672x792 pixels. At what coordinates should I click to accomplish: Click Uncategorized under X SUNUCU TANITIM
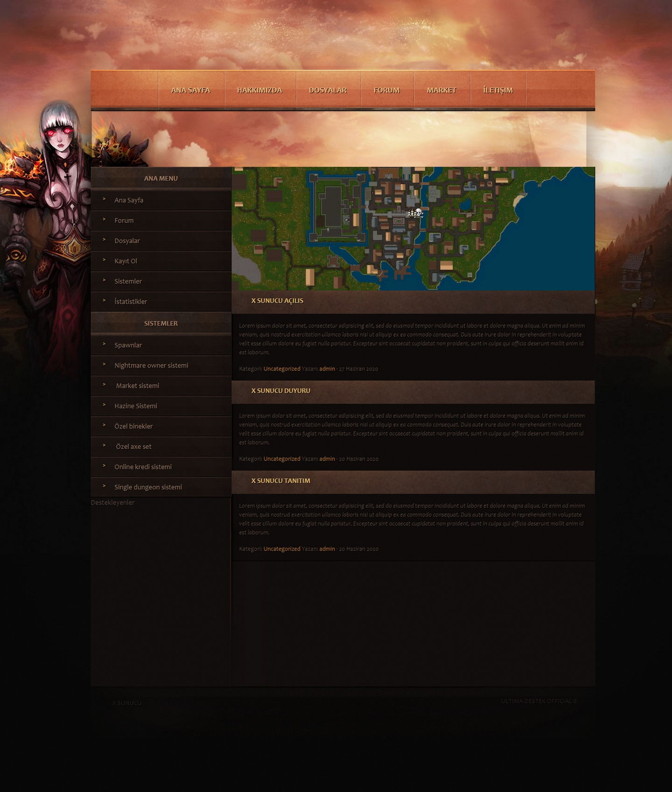tap(282, 549)
